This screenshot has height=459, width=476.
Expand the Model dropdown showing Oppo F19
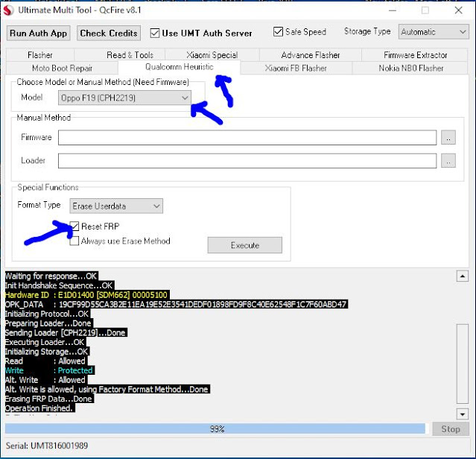click(x=124, y=98)
